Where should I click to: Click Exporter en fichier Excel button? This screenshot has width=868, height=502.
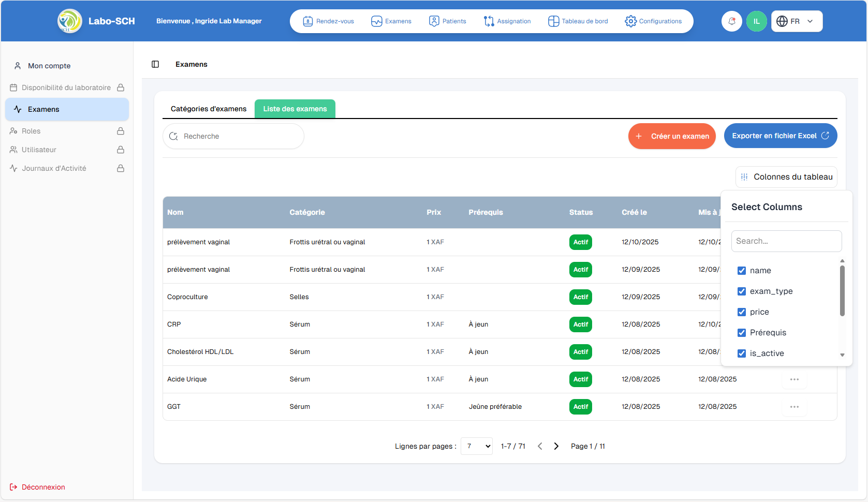780,136
